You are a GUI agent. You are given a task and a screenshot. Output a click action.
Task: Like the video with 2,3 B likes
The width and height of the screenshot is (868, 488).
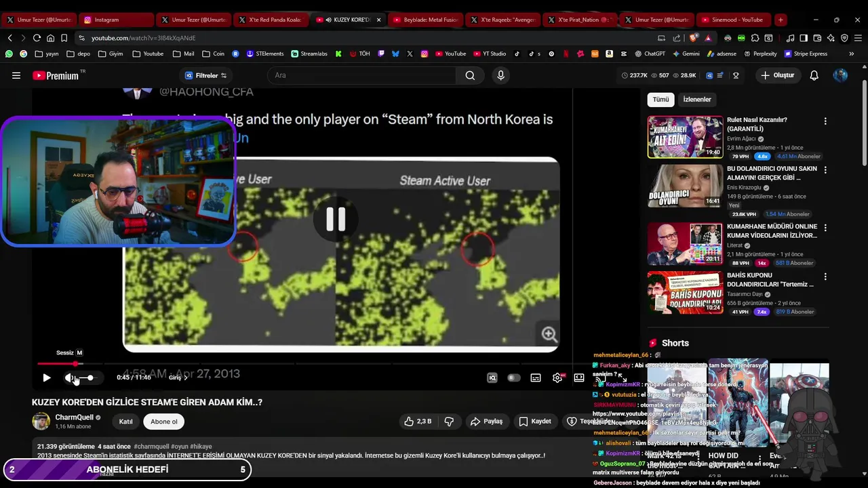418,422
